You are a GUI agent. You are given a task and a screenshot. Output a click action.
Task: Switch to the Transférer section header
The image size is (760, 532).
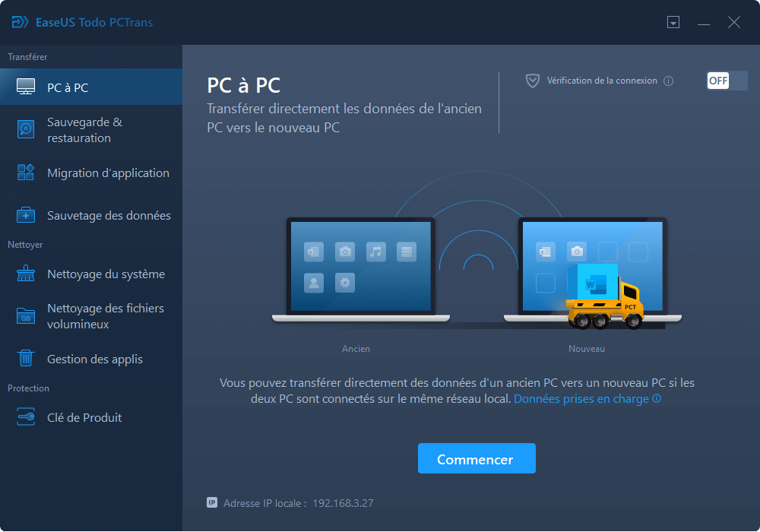click(x=27, y=56)
